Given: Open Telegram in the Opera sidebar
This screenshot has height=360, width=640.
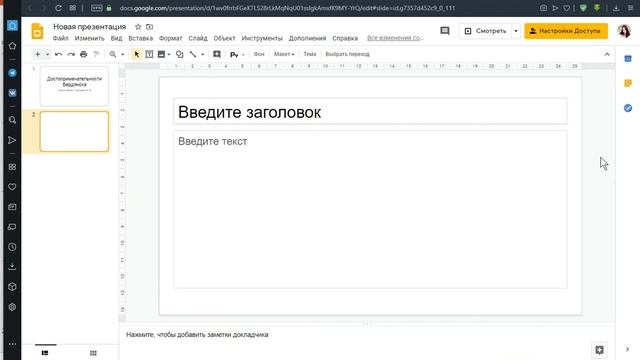Looking at the screenshot, I should (12, 73).
